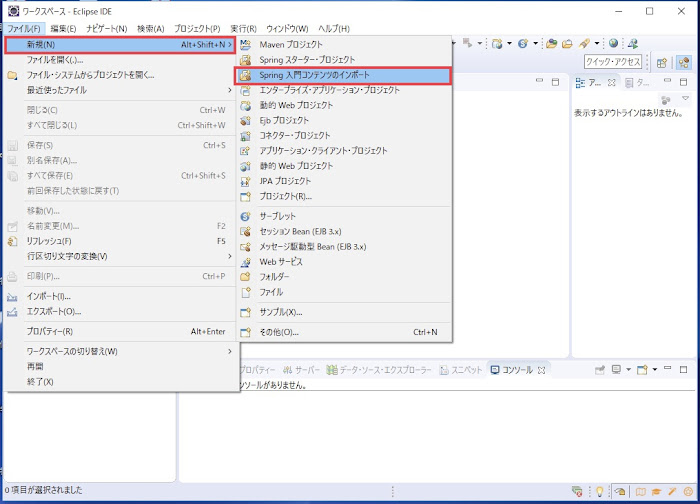Switch to the task list tab (タ...)
Image resolution: width=700 pixels, height=504 pixels.
[637, 83]
